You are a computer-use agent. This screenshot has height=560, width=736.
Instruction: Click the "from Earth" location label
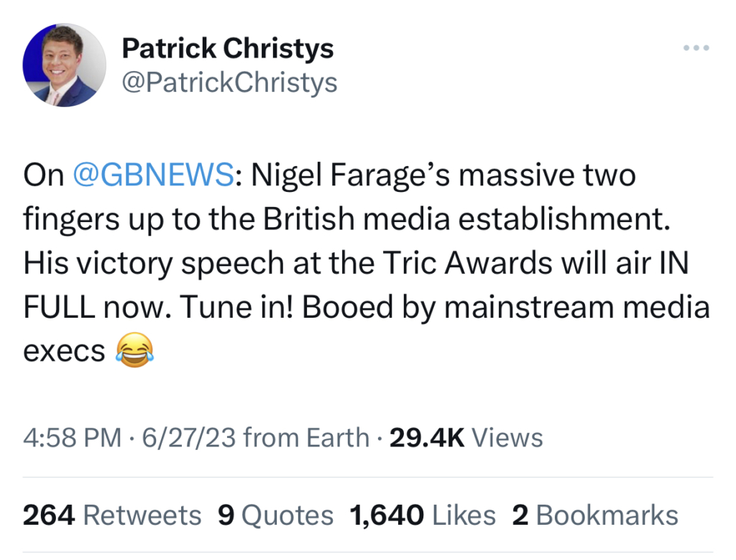point(307,437)
